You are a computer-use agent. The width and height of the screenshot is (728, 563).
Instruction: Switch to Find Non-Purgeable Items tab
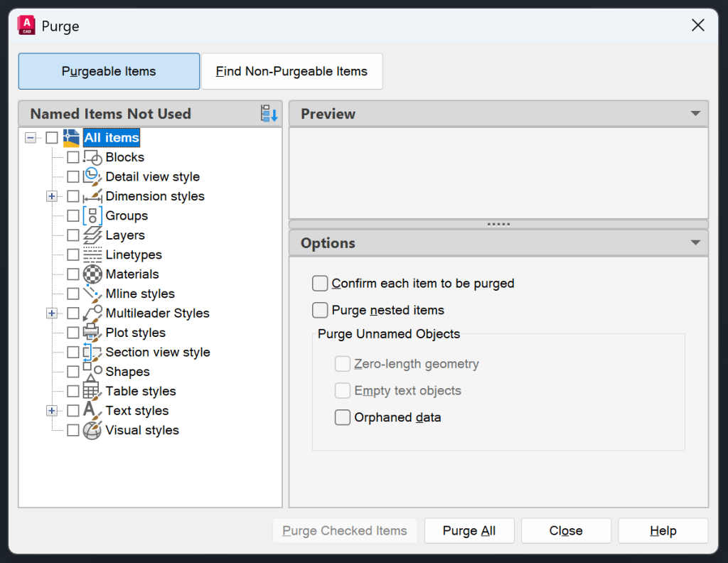pyautogui.click(x=291, y=71)
